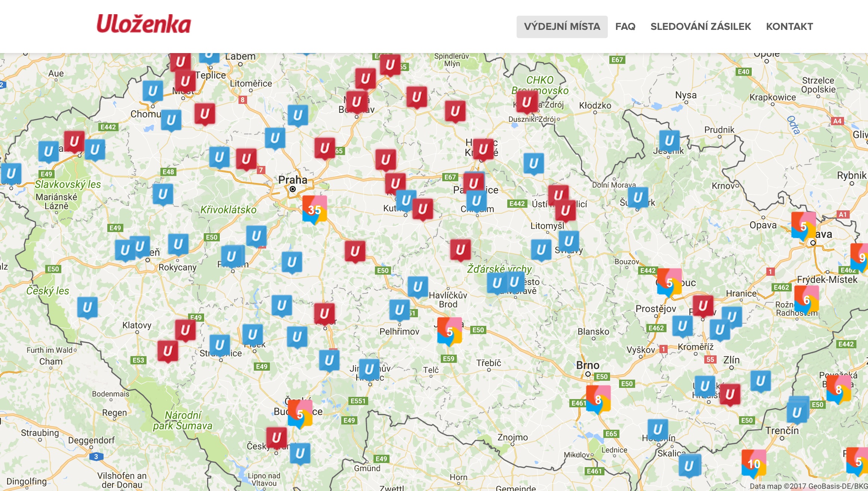This screenshot has height=491, width=868.
Task: Click the blue U marker at Hodonín
Action: coord(658,430)
